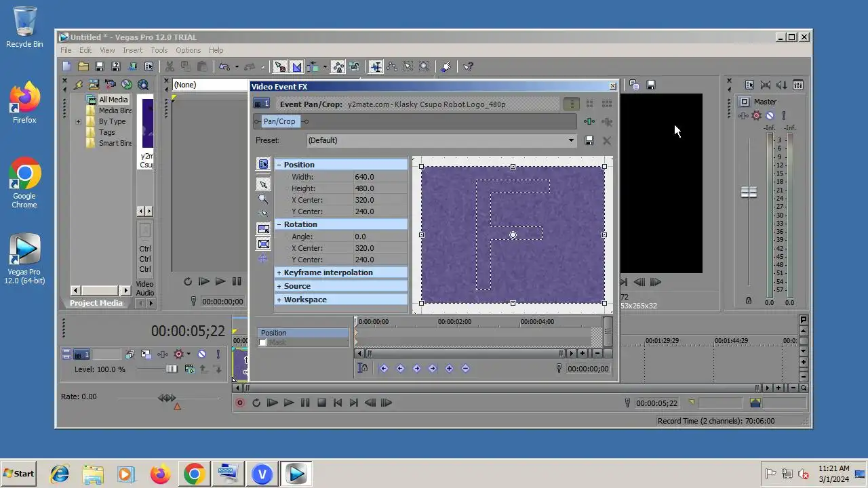Toggle Size About Center in Pan/Crop tools
The width and height of the screenshot is (868, 488).
click(263, 244)
